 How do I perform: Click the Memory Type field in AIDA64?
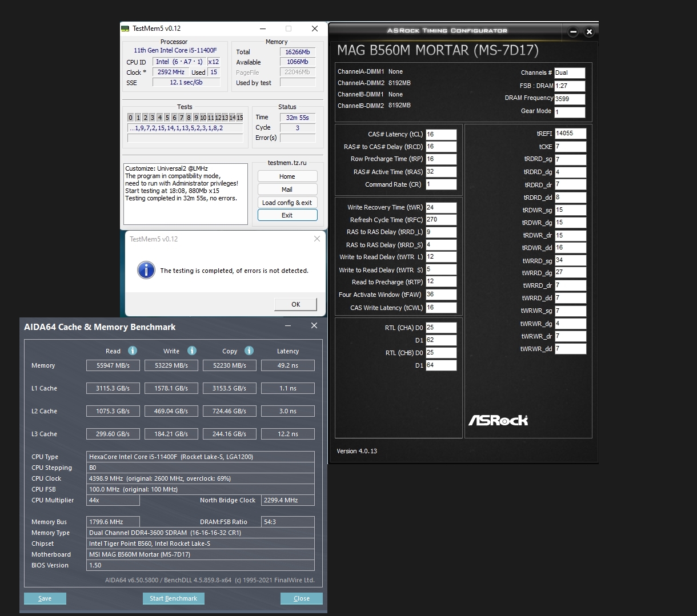click(x=201, y=533)
